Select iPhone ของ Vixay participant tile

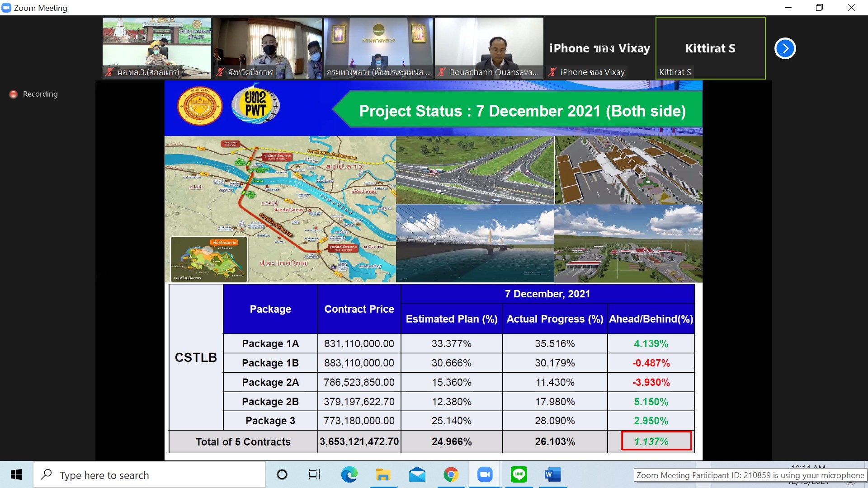coord(599,48)
